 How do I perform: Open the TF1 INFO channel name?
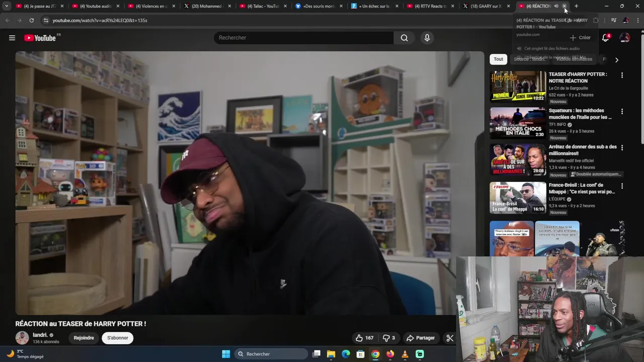click(557, 125)
